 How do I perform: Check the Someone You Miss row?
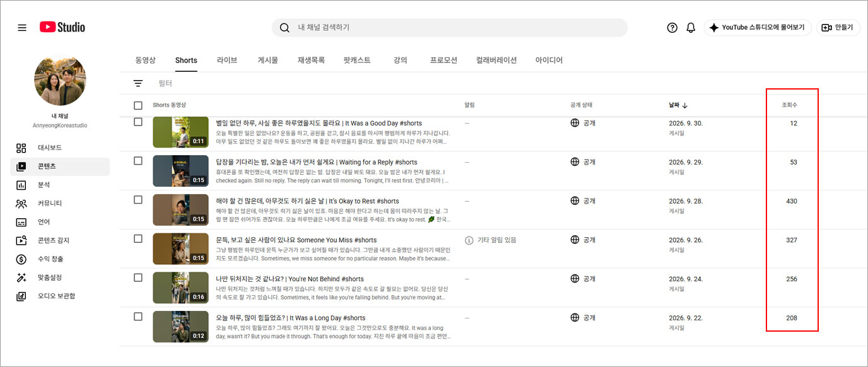pyautogui.click(x=138, y=238)
